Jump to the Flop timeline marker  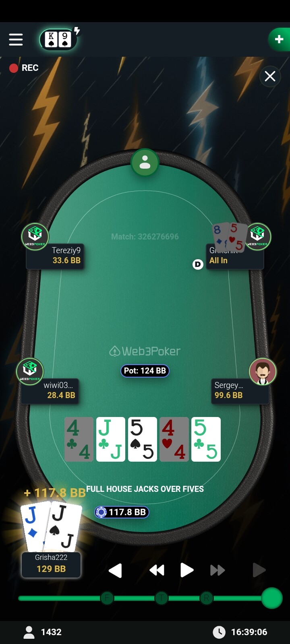pos(107,598)
